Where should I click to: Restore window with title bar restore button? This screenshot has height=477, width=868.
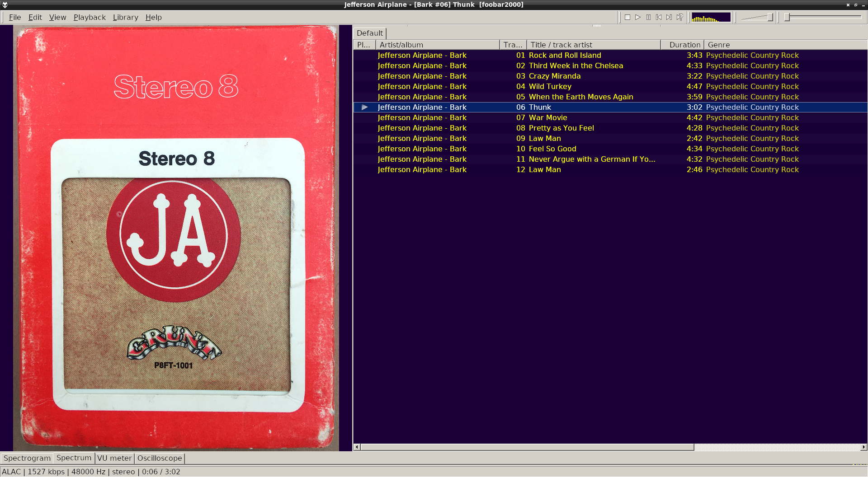pyautogui.click(x=855, y=5)
